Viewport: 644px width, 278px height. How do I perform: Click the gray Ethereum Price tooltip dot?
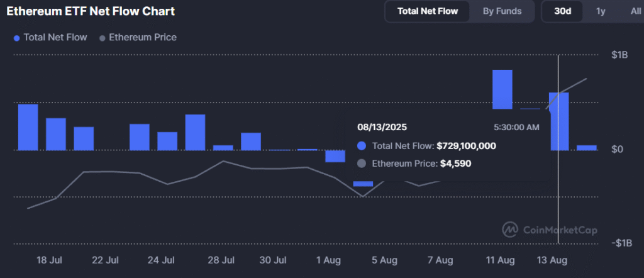(362, 164)
